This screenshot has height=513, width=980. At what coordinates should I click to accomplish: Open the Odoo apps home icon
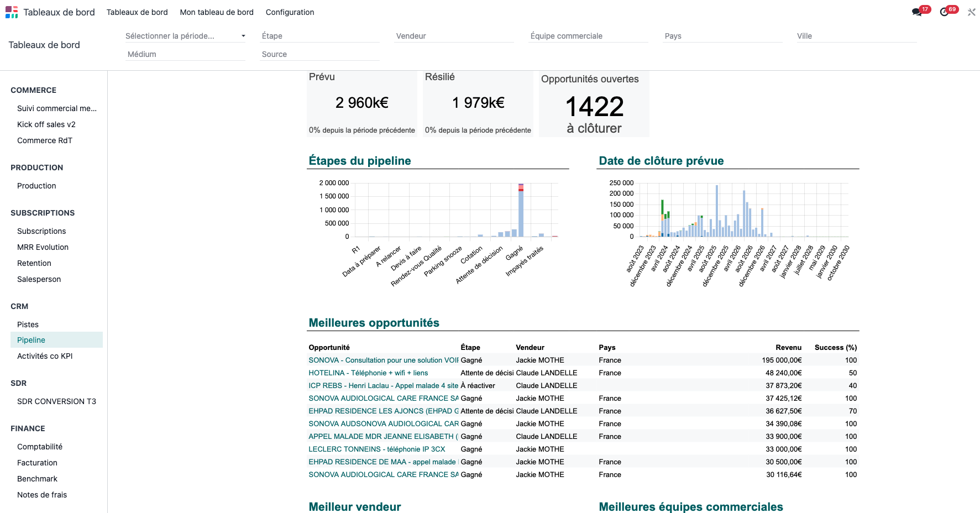click(12, 12)
